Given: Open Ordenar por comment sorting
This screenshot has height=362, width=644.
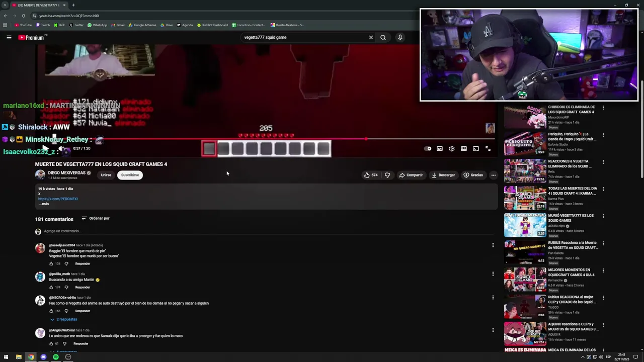Looking at the screenshot, I should point(96,218).
